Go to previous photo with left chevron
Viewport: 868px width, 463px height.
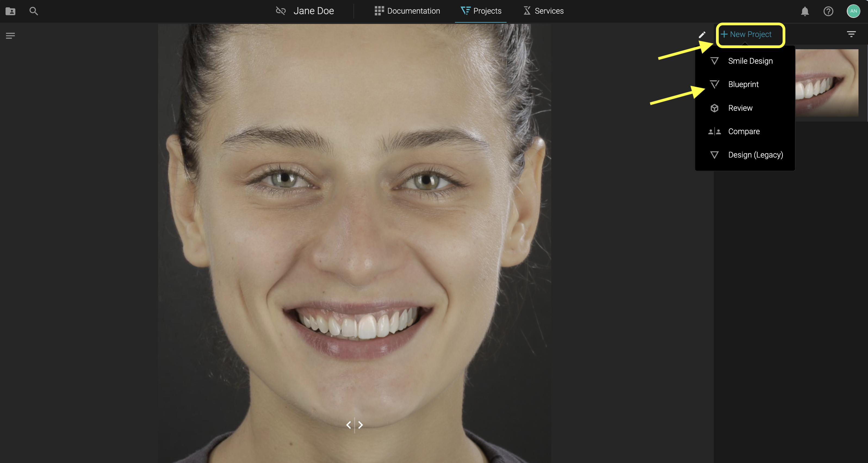pyautogui.click(x=348, y=425)
